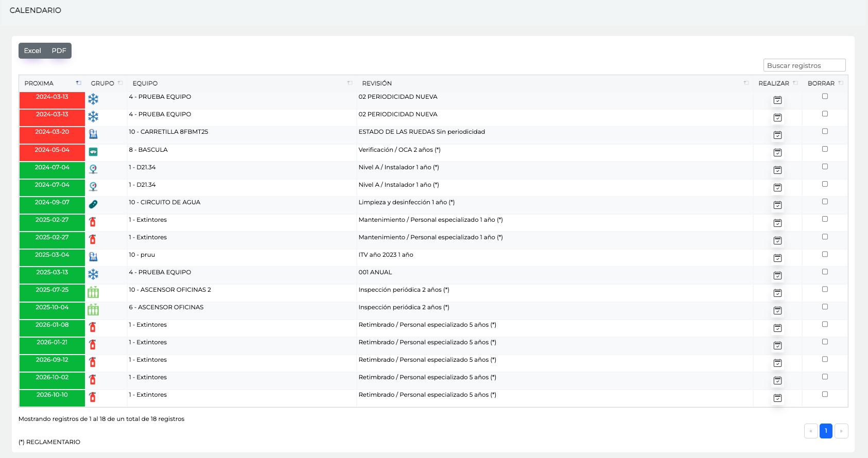Sort table by PROXIMA column
This screenshot has width=868, height=458.
coord(53,83)
